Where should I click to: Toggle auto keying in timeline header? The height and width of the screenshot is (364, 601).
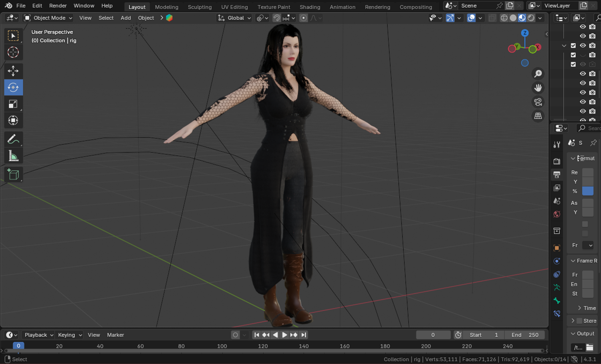[x=235, y=335]
